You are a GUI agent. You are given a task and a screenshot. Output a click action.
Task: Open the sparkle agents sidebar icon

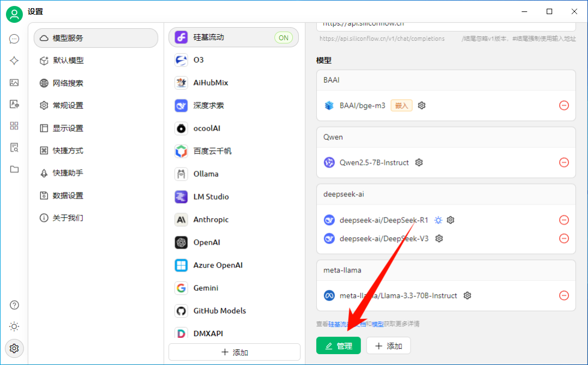(14, 61)
